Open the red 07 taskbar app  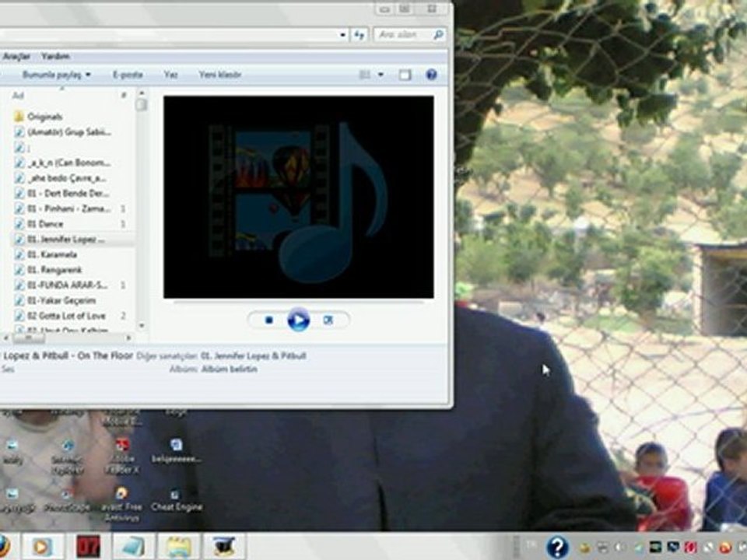pos(88,547)
